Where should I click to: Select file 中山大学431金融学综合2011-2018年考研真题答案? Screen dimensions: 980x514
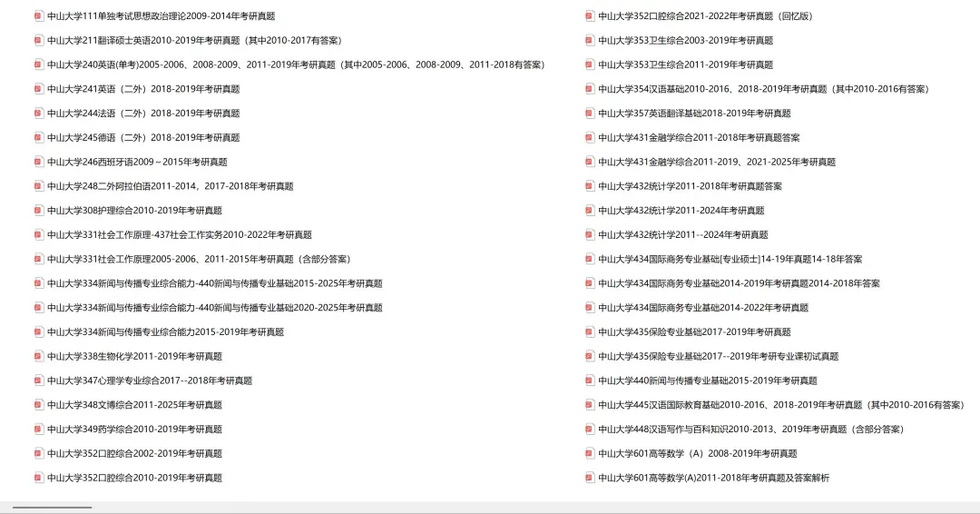(699, 137)
